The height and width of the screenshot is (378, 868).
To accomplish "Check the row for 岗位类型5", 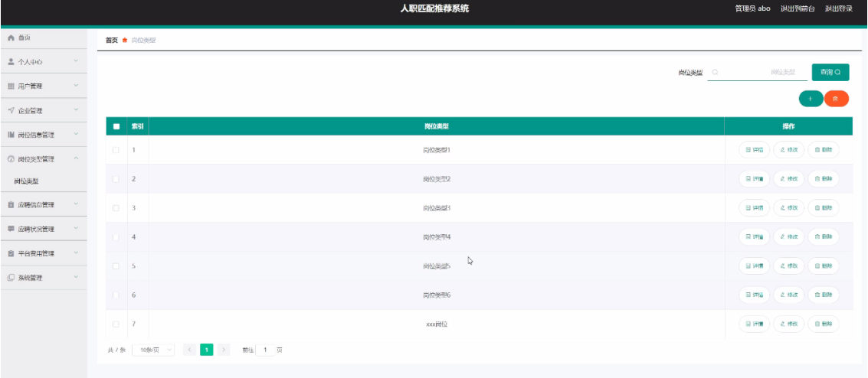I will point(116,266).
